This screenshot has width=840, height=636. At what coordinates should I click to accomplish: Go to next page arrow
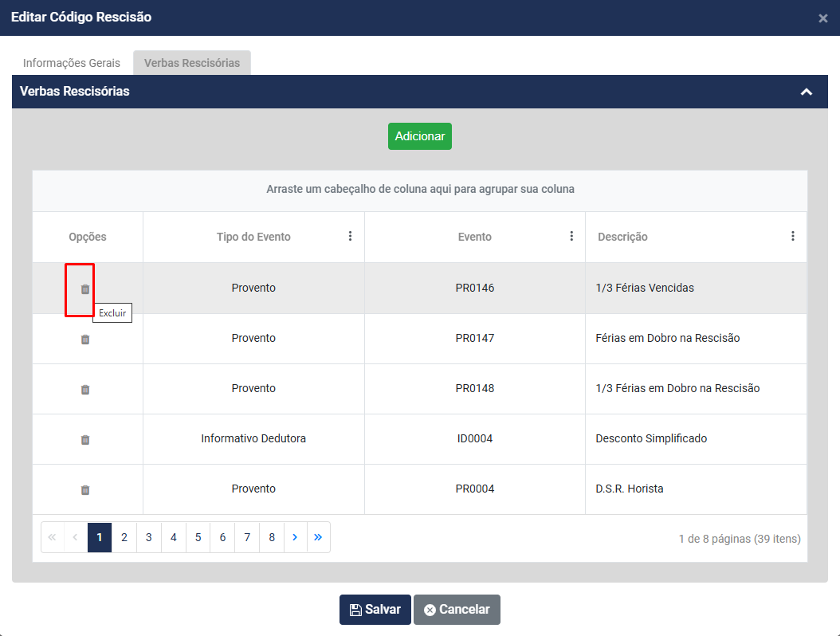tap(295, 537)
